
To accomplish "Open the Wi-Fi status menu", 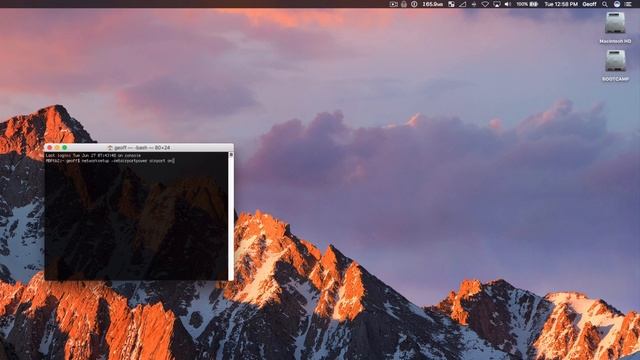I will coord(485,4).
